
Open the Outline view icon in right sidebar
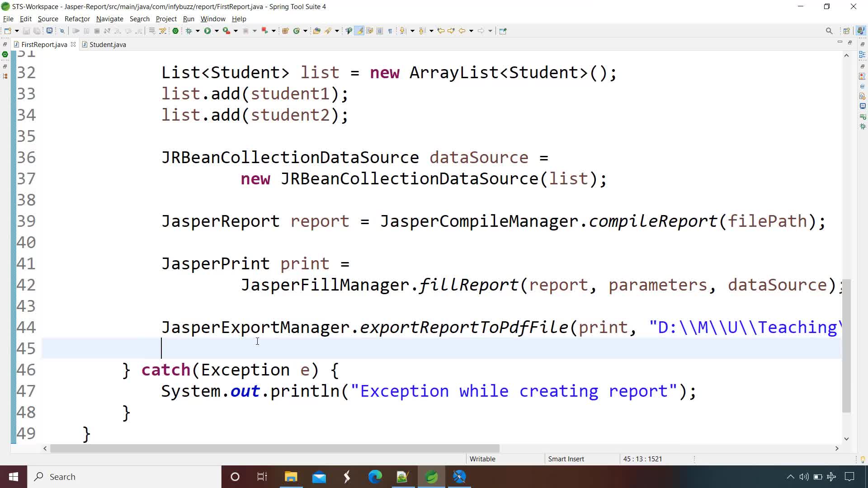(x=862, y=55)
